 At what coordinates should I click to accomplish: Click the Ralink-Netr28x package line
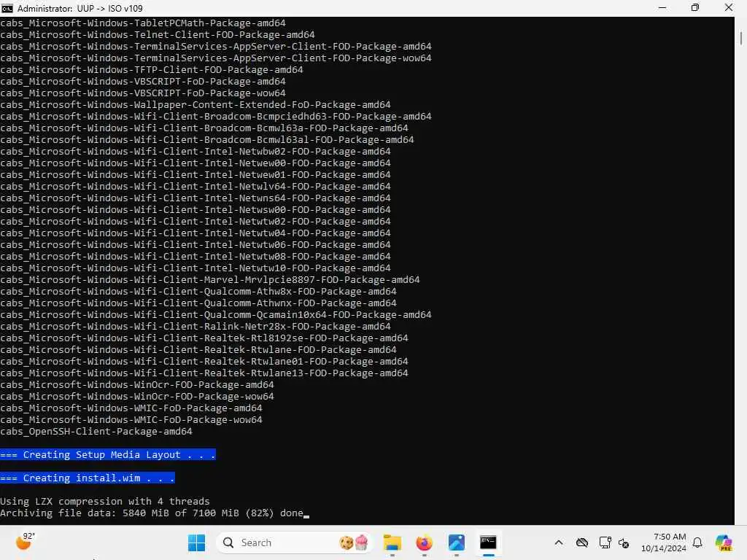196,326
